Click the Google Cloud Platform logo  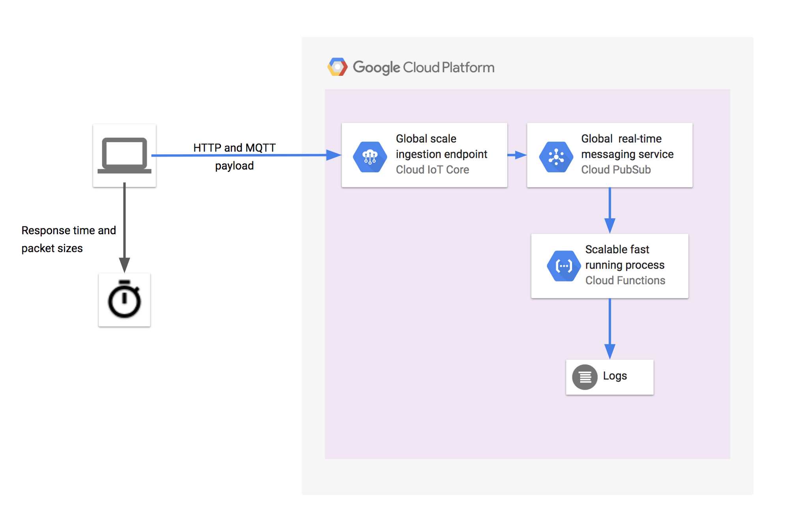coord(337,66)
